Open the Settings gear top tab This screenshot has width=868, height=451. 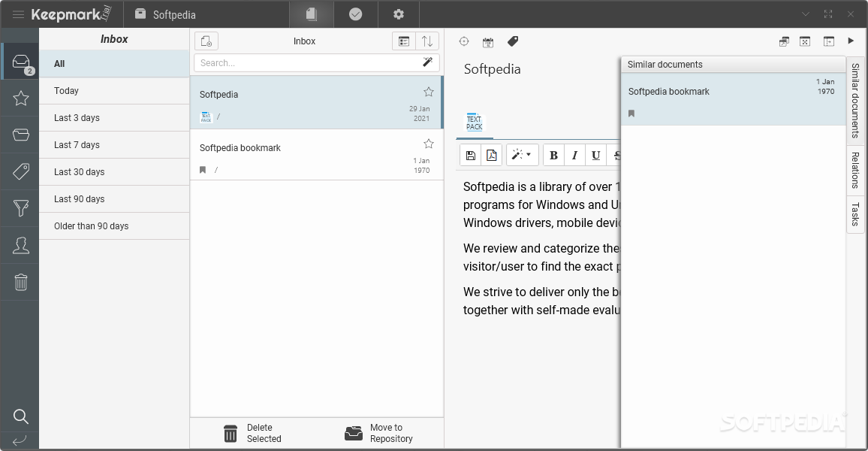tap(399, 14)
